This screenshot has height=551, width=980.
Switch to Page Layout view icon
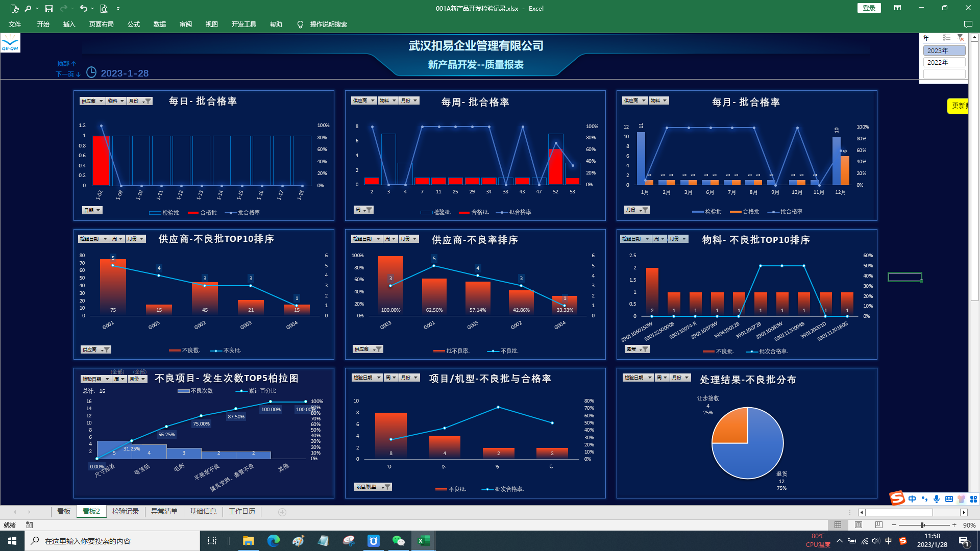pos(859,525)
